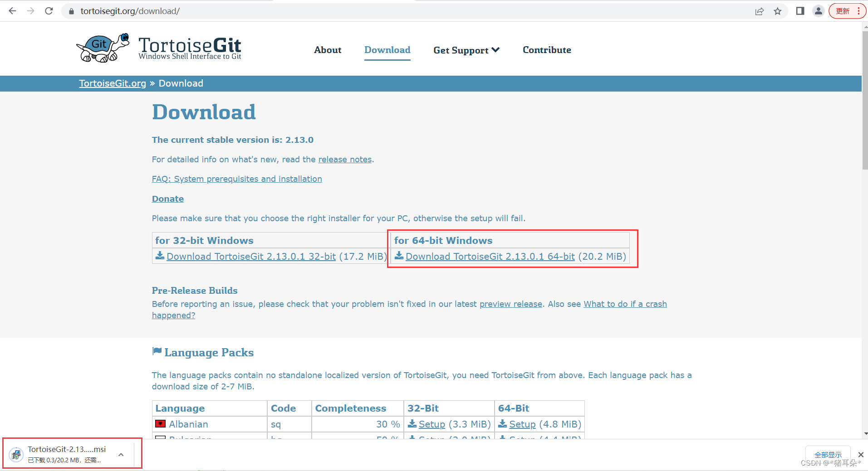
Task: Open the release notes link
Action: pyautogui.click(x=345, y=160)
